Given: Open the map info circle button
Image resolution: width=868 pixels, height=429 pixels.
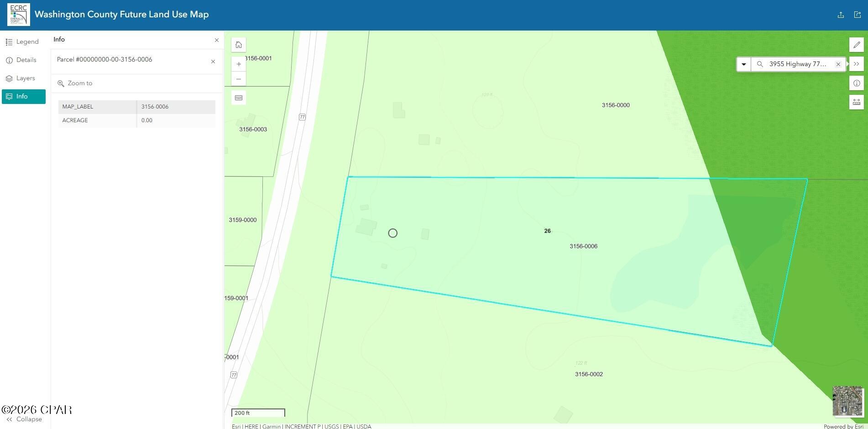Looking at the screenshot, I should 857,83.
